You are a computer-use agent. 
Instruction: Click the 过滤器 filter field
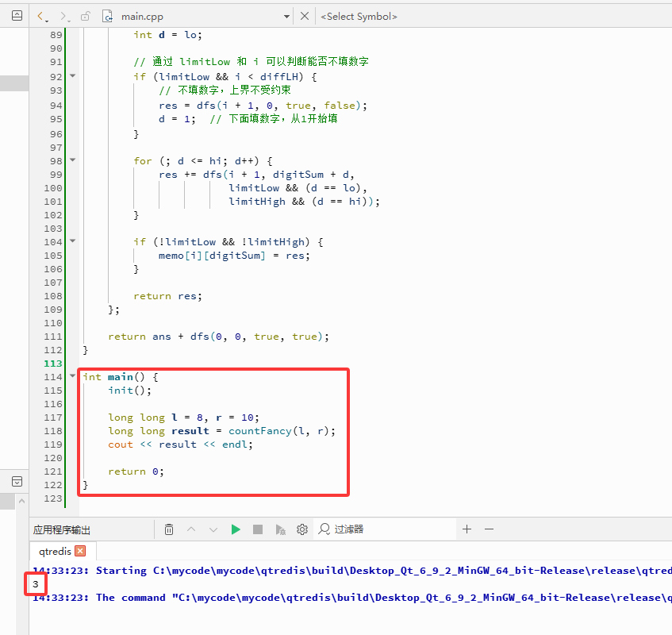coord(386,529)
